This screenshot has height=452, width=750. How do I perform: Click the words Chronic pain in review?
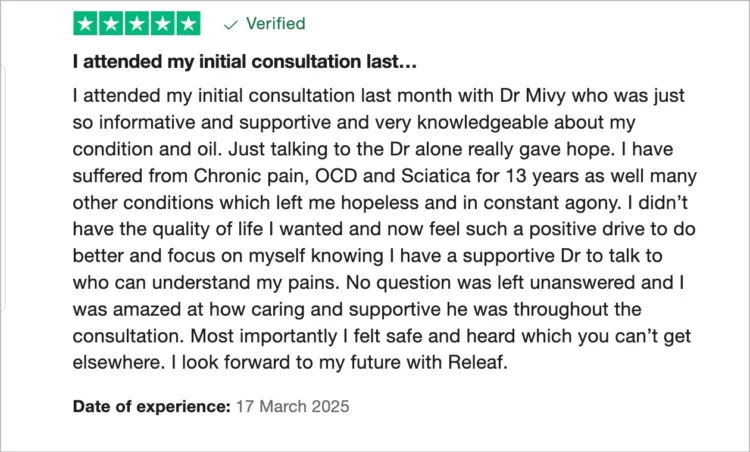(249, 176)
